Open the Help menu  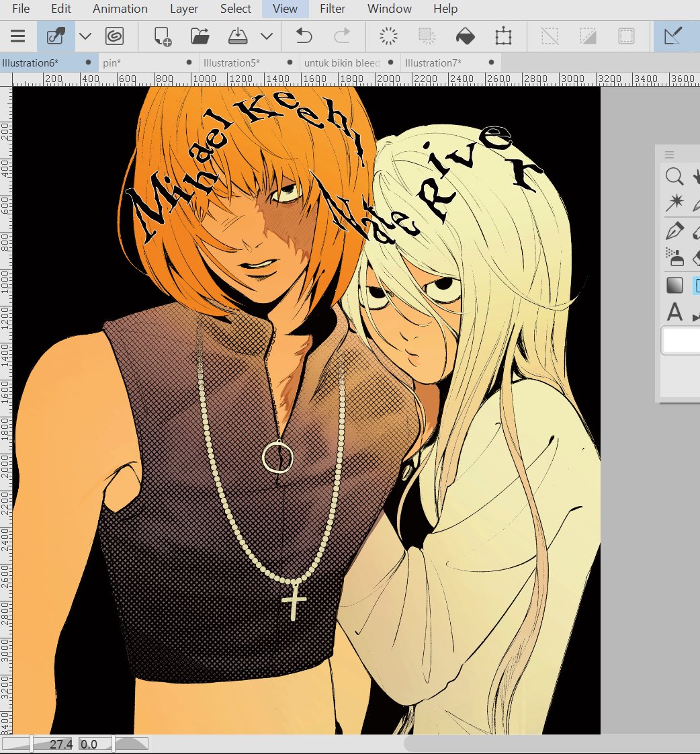click(x=445, y=9)
